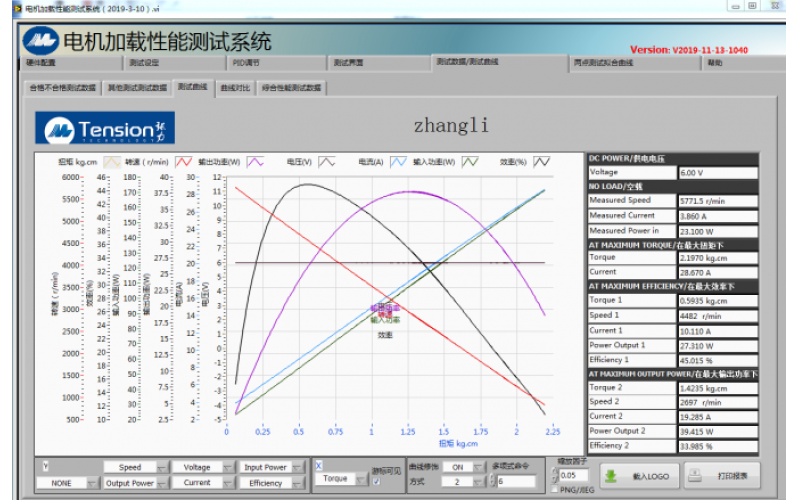Switch to the 曲线对比 sub-tab
Viewport: 800px width, 500px height.
[x=235, y=88]
